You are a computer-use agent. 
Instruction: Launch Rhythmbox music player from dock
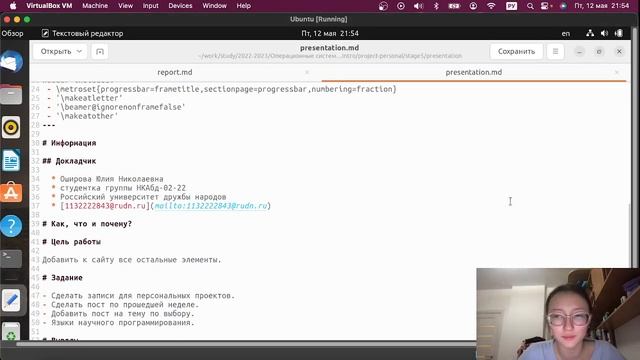coord(11,127)
